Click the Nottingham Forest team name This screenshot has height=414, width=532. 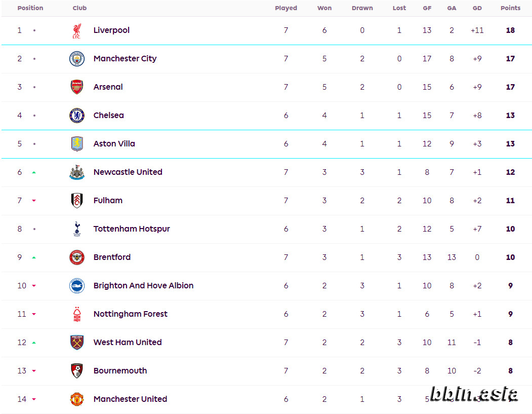131,314
